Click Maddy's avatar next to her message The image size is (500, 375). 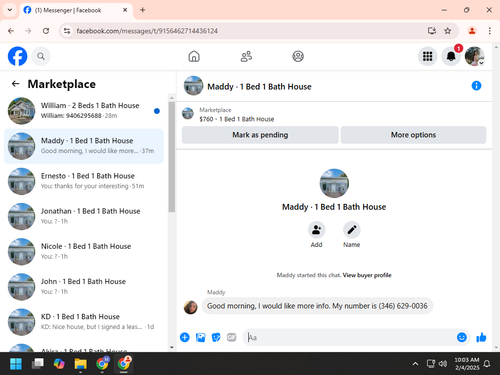191,307
